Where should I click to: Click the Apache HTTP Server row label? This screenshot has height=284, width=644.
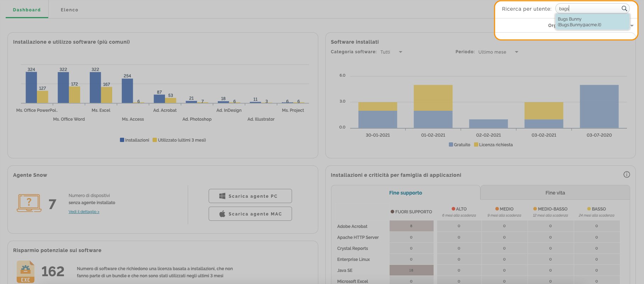(x=358, y=237)
